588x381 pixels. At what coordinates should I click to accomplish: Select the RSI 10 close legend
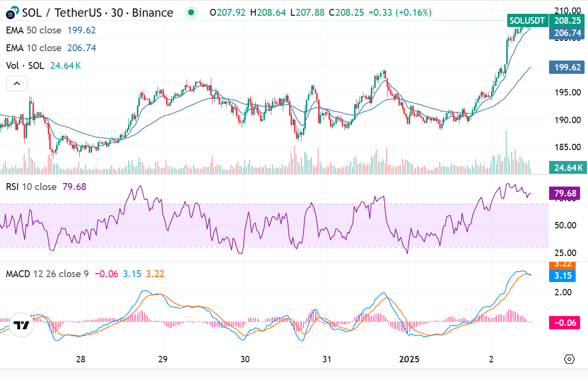click(31, 187)
